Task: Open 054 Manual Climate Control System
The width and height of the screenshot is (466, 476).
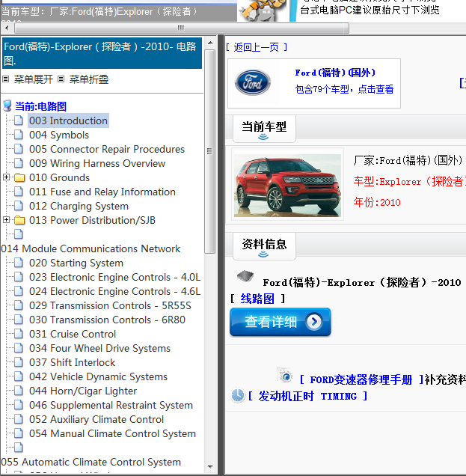Action: [x=112, y=433]
